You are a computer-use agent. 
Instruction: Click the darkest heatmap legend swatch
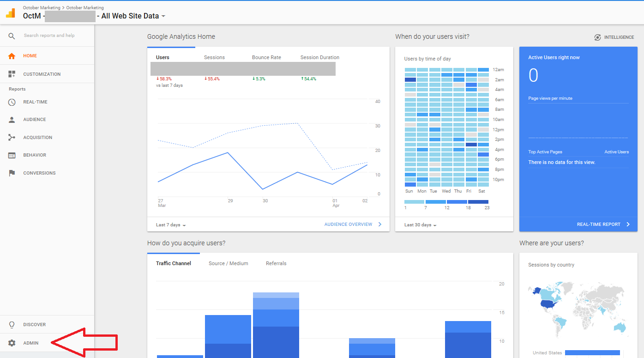(478, 202)
